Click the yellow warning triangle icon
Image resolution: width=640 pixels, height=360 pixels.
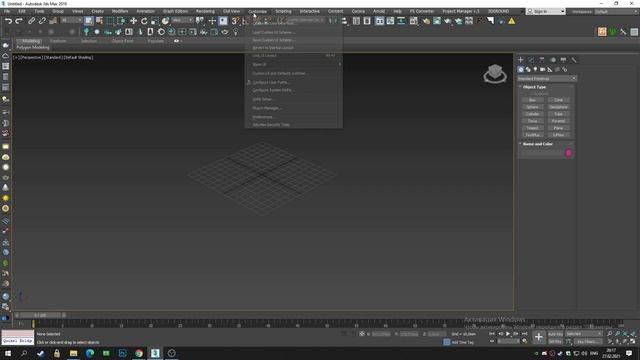(511, 21)
